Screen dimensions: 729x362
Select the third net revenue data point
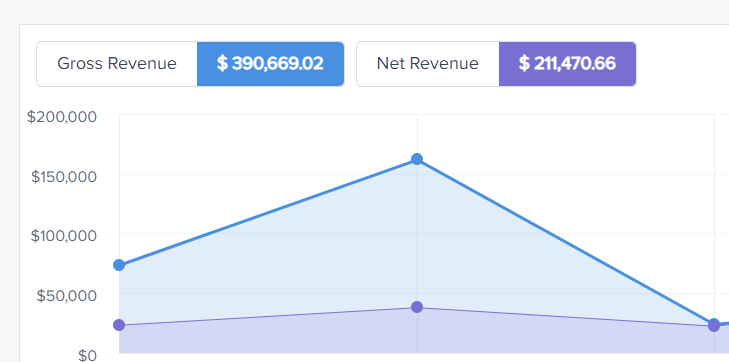(714, 326)
